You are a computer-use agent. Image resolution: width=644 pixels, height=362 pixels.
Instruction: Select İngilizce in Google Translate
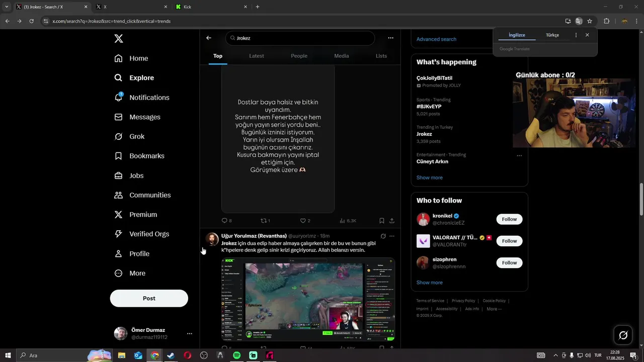(x=517, y=35)
